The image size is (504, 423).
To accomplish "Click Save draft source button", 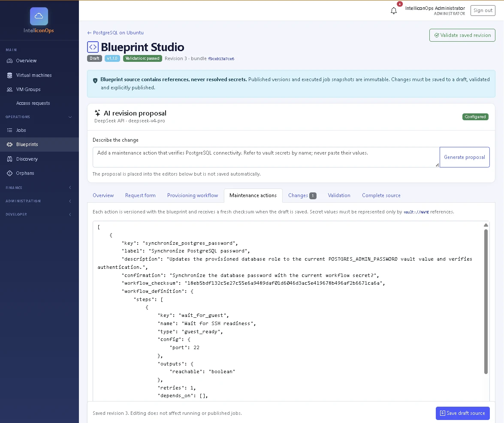I will click(x=462, y=413).
